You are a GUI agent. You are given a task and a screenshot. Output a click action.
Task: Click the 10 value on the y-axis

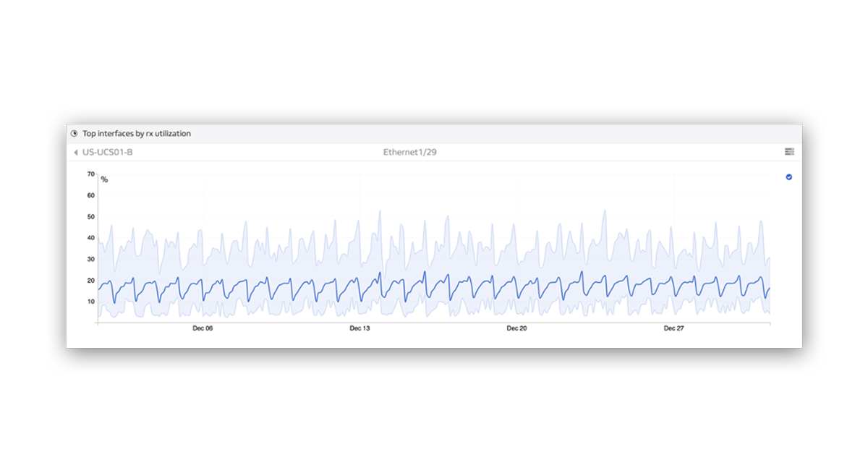(x=91, y=302)
